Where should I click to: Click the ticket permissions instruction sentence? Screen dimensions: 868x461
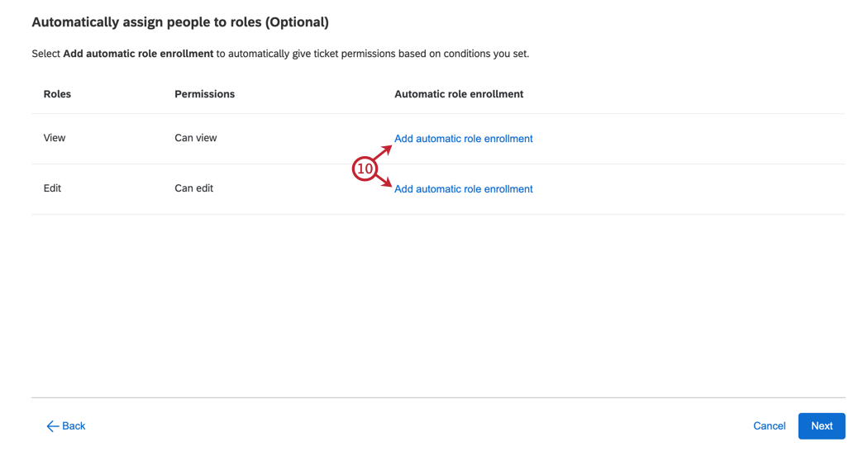pyautogui.click(x=372, y=54)
